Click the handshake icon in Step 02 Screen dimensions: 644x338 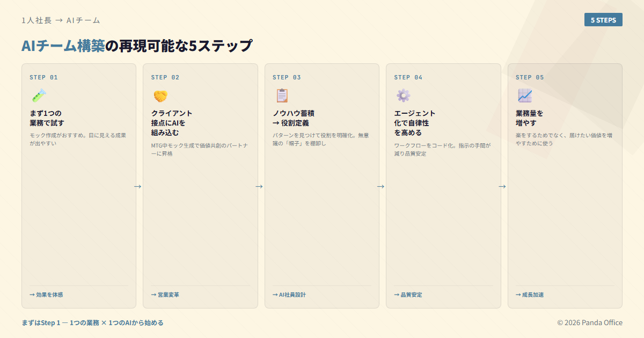(160, 95)
